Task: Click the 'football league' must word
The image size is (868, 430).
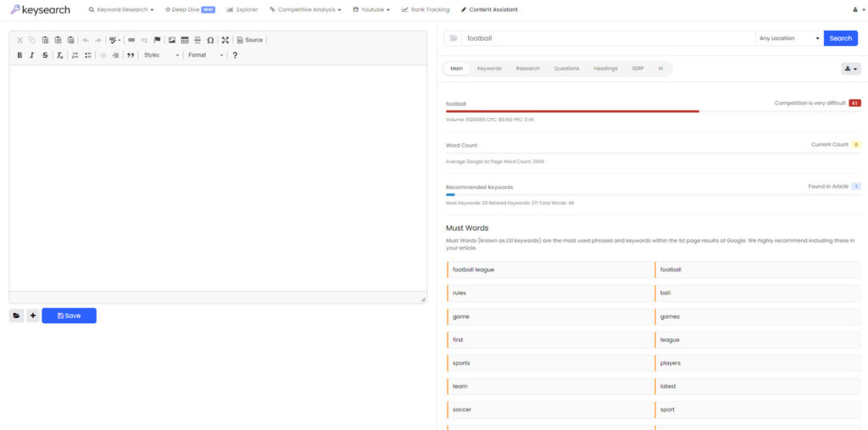Action: (x=549, y=270)
